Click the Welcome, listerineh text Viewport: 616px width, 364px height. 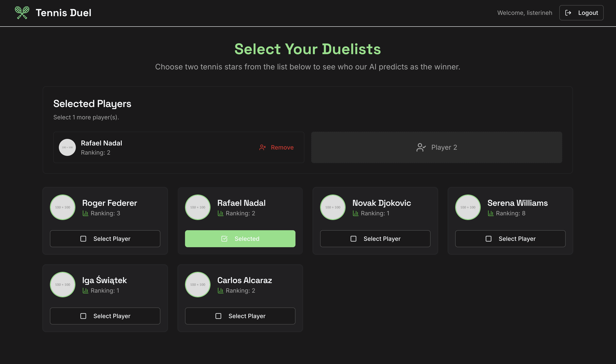(525, 13)
